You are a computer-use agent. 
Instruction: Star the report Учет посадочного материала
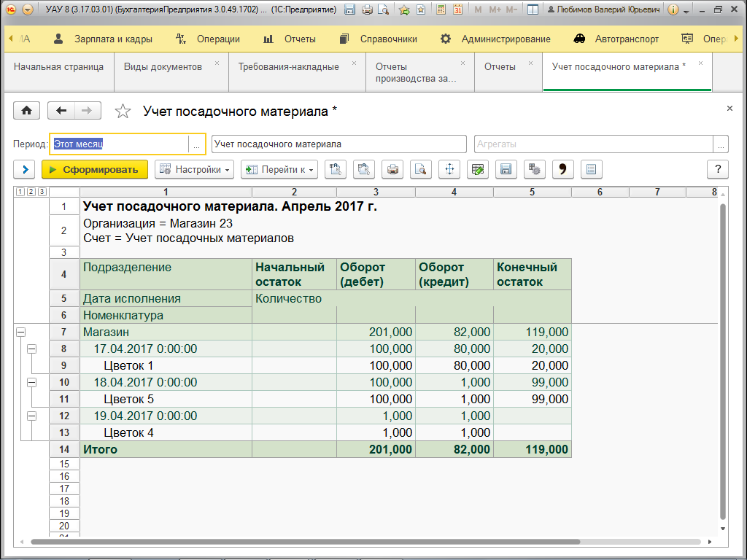[123, 112]
